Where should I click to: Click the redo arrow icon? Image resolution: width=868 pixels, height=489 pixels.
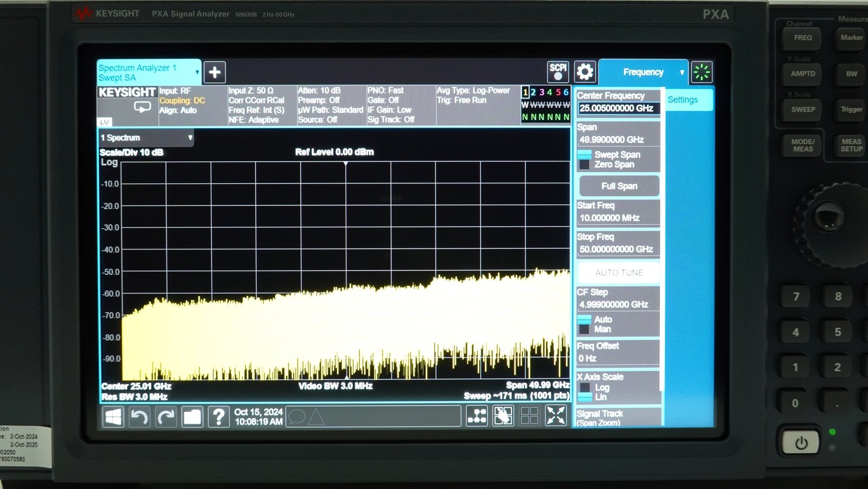tap(166, 417)
